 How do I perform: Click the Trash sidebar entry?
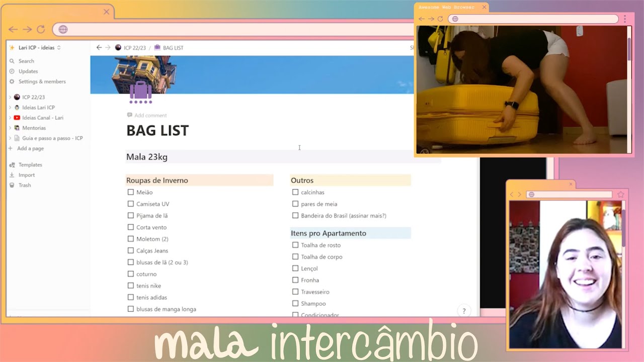(x=25, y=185)
